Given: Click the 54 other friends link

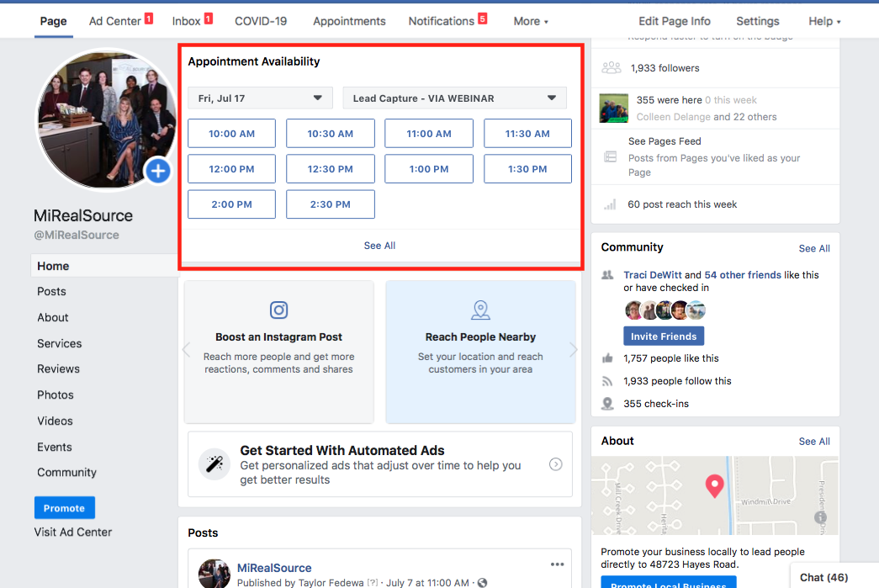Looking at the screenshot, I should [x=742, y=275].
